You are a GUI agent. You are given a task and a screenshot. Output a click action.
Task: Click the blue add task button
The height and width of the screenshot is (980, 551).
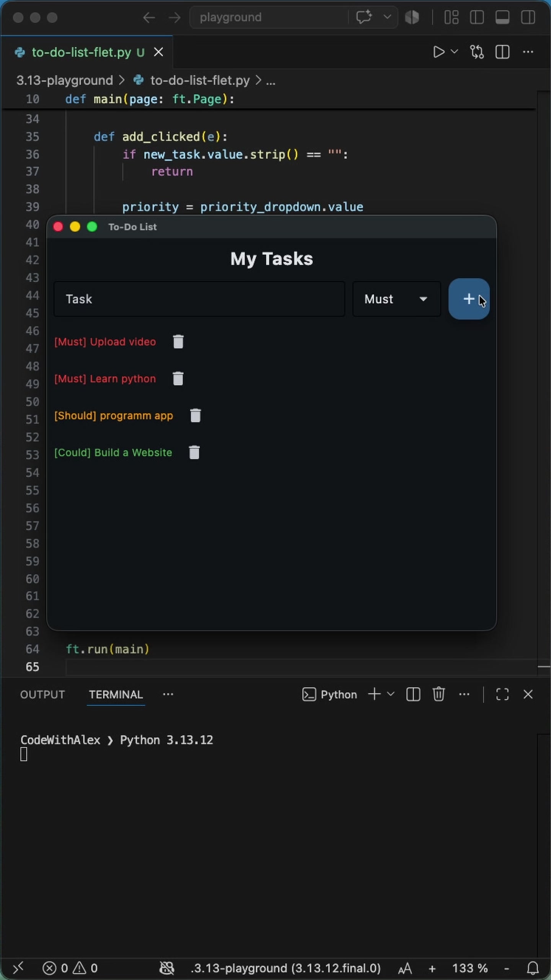tap(469, 299)
